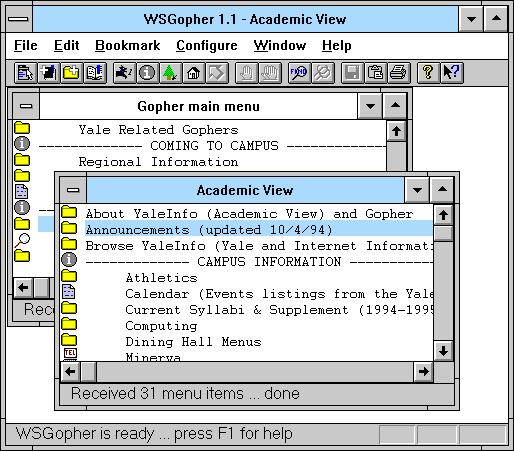
Task: Minimize the Academic View child window
Action: click(x=417, y=190)
